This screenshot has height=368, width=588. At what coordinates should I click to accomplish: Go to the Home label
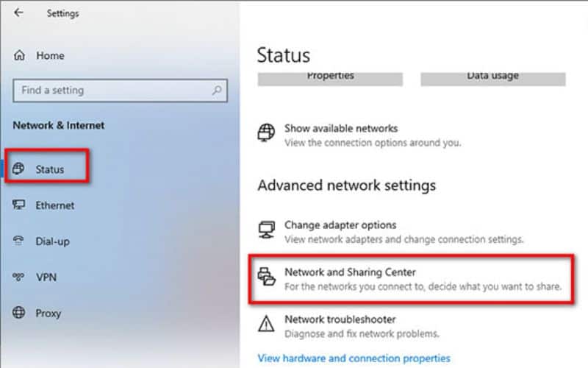coord(50,56)
